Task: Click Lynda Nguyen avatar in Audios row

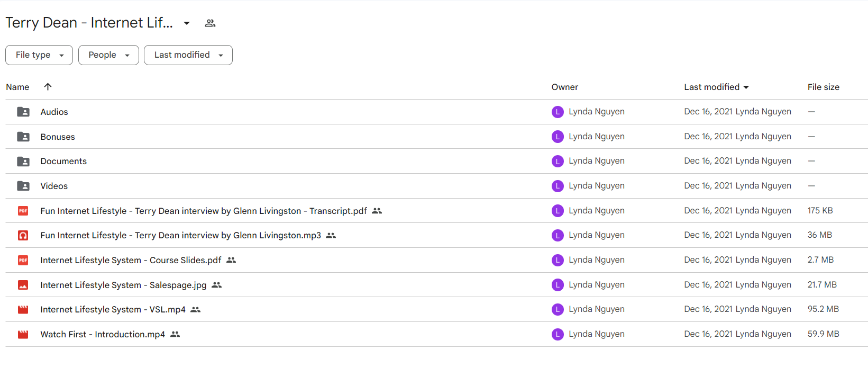Action: [558, 112]
